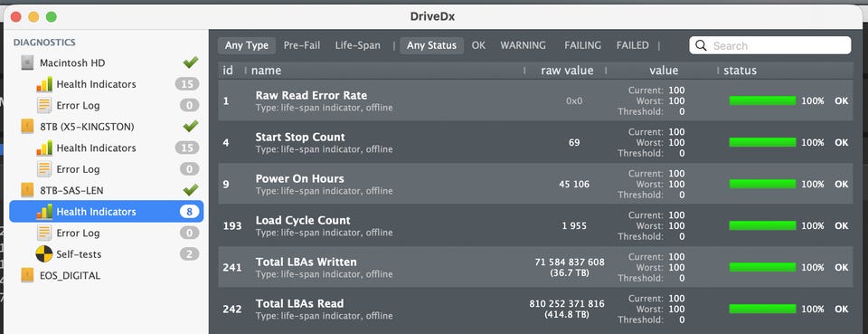Click the Self-tests crash-test symbol icon
868x334 pixels.
coord(44,254)
